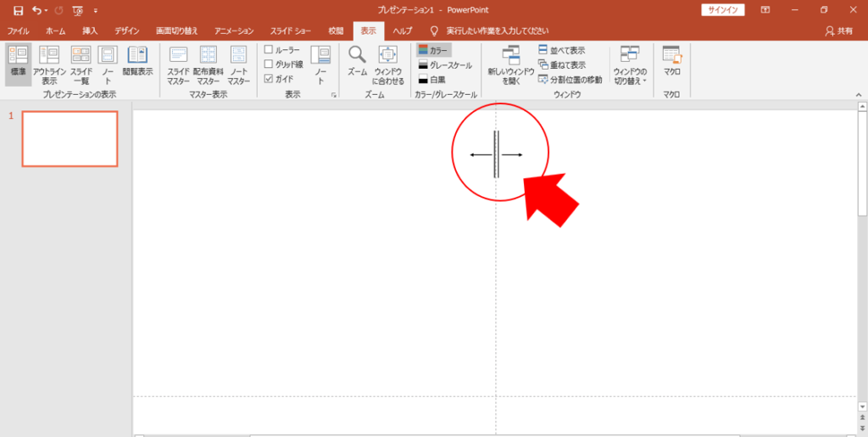The width and height of the screenshot is (868, 437).
Task: Click the サインイン (Sign in) button
Action: [722, 9]
